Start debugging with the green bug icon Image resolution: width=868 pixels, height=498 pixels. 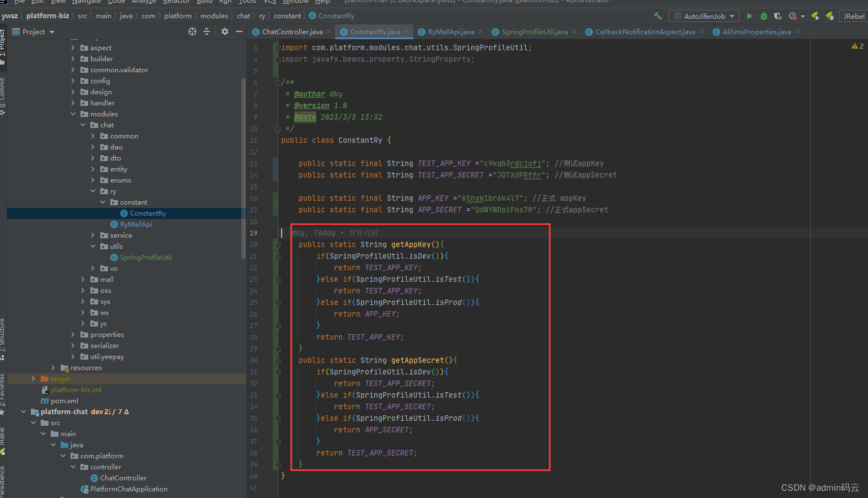tap(763, 16)
